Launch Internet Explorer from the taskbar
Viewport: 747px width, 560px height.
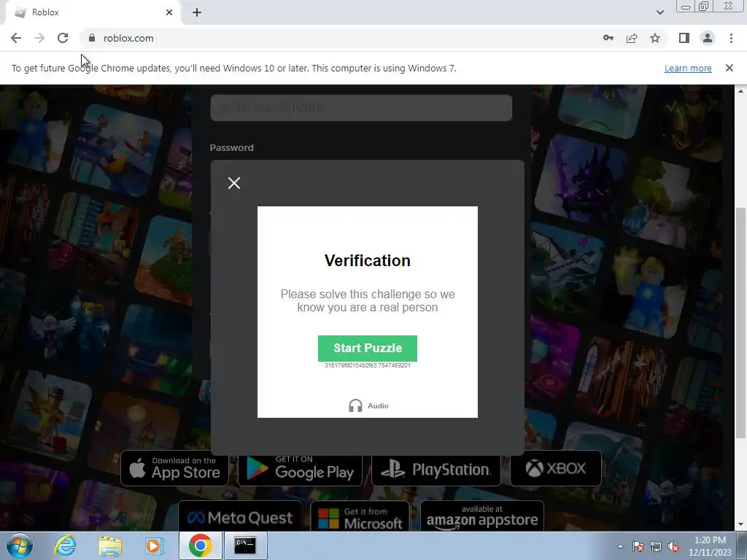(x=65, y=545)
